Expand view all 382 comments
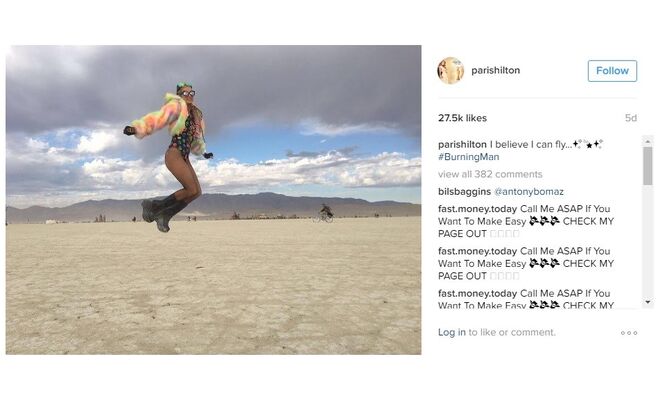This screenshot has width=660, height=411. pos(490,174)
